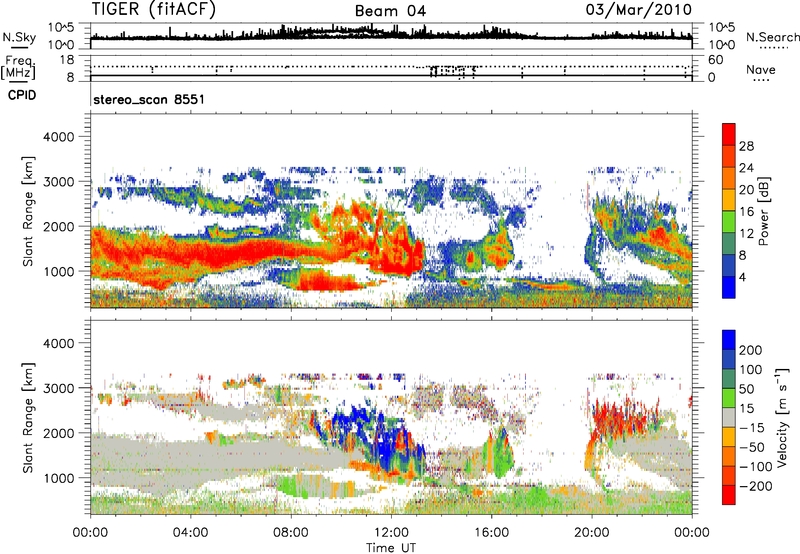This screenshot has width=800, height=554.
Task: Click the power color bar blue segment
Action: coord(729,287)
